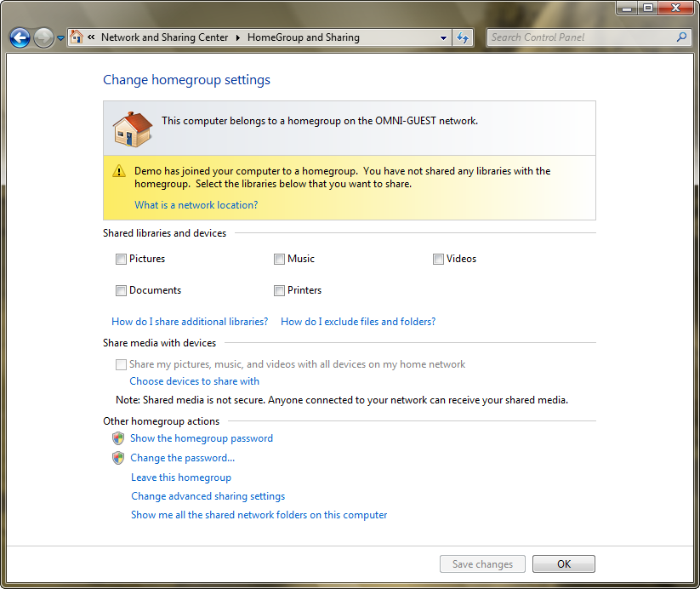Check the Printers checkbox

[279, 290]
